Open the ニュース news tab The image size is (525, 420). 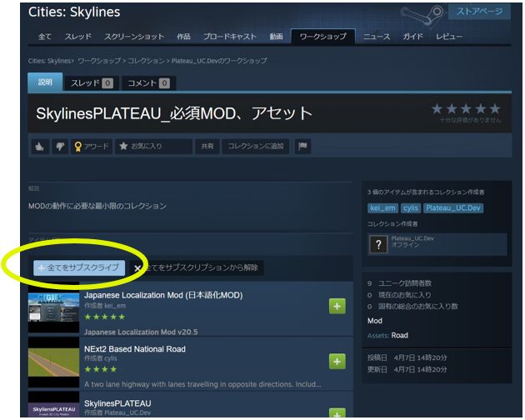[377, 37]
